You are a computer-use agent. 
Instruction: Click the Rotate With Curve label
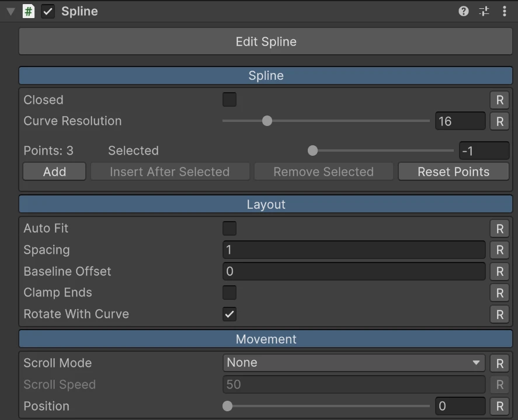tap(77, 314)
